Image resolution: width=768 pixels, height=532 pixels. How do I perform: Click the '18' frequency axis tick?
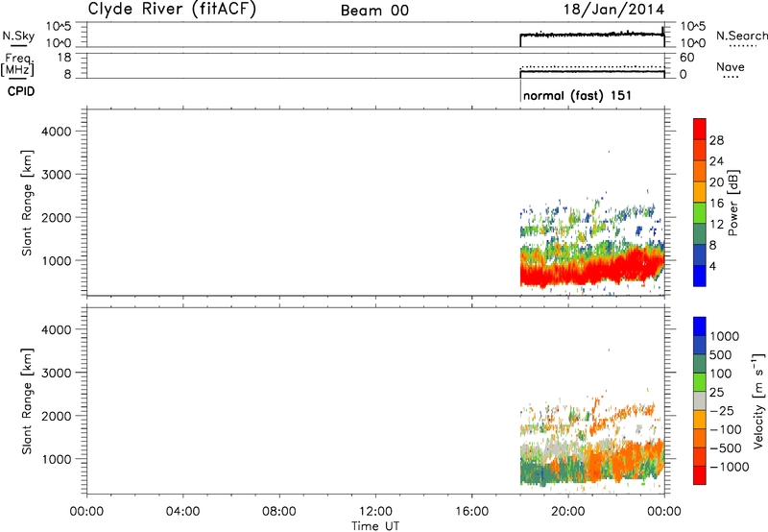coord(64,58)
